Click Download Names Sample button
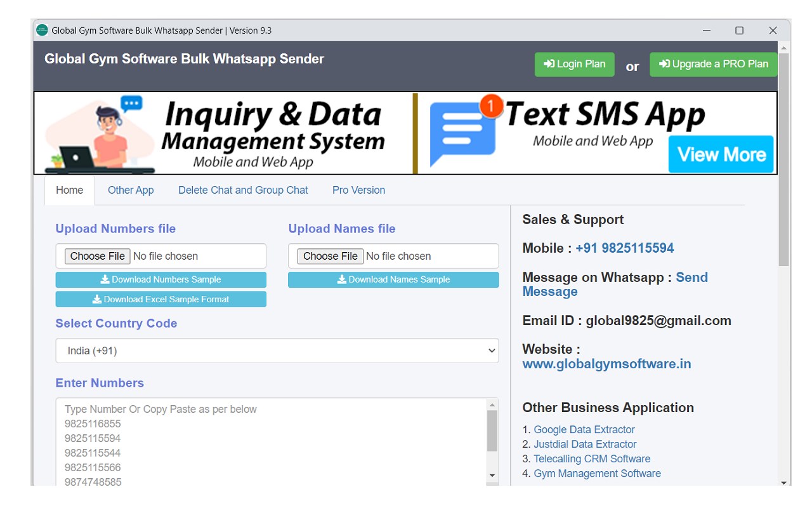 point(393,279)
